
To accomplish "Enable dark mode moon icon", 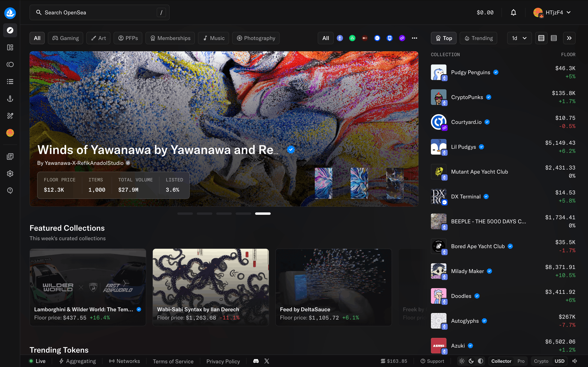I will (x=471, y=361).
